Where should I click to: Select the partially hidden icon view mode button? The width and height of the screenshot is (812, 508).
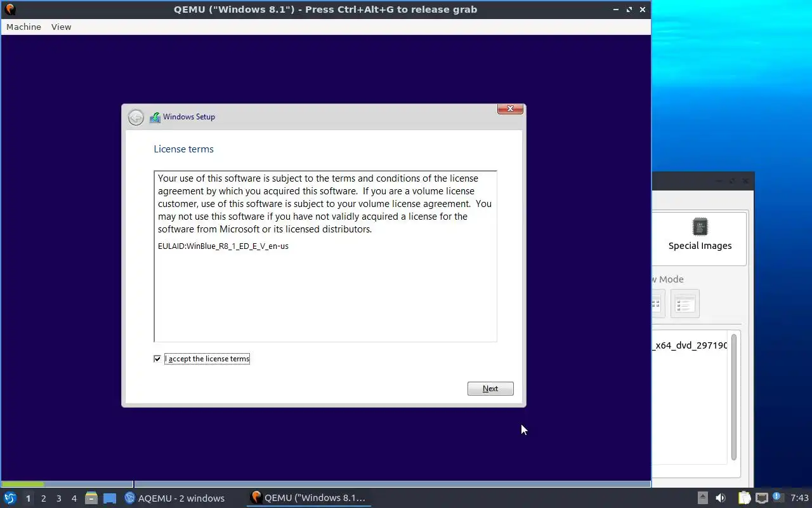click(x=658, y=304)
